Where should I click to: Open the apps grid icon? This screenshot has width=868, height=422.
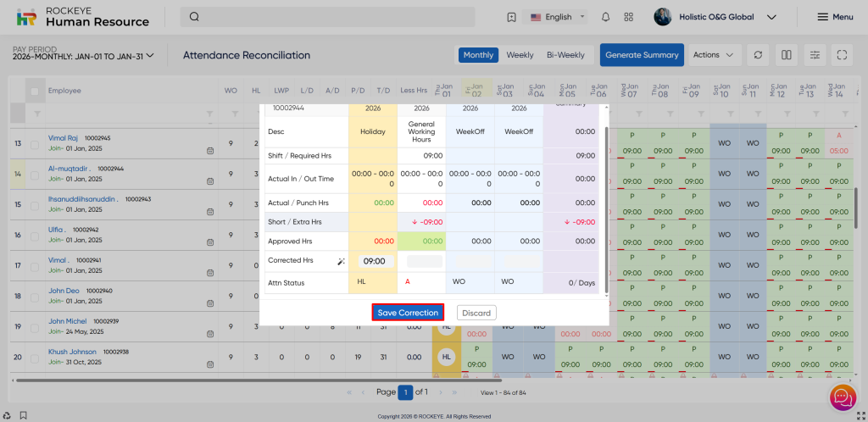pyautogui.click(x=628, y=17)
